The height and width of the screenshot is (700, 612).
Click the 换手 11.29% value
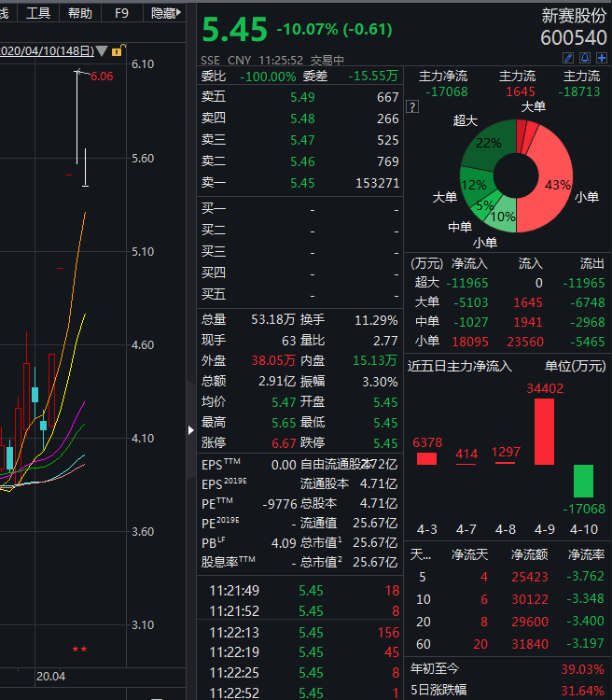[x=376, y=320]
